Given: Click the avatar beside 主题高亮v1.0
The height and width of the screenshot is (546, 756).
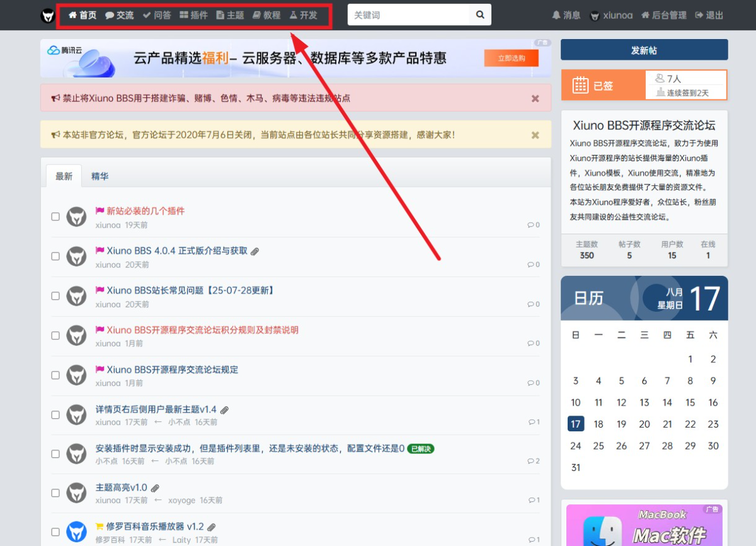Looking at the screenshot, I should coord(77,493).
